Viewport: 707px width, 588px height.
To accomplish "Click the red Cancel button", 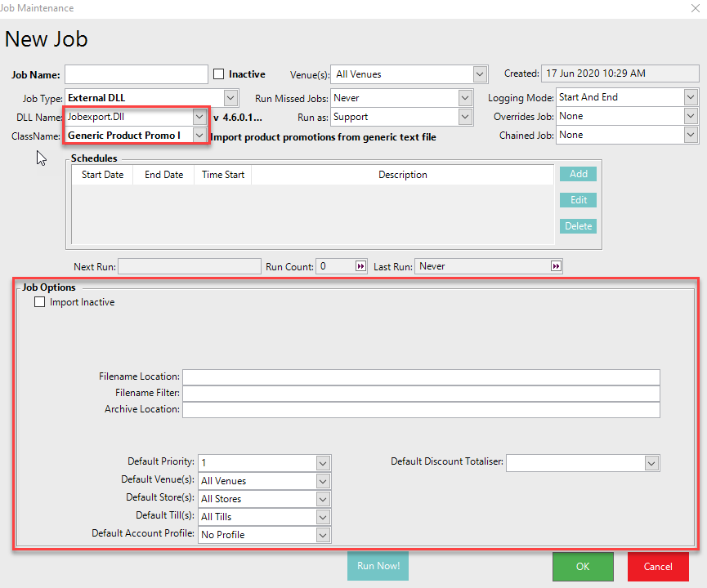I will pos(657,567).
